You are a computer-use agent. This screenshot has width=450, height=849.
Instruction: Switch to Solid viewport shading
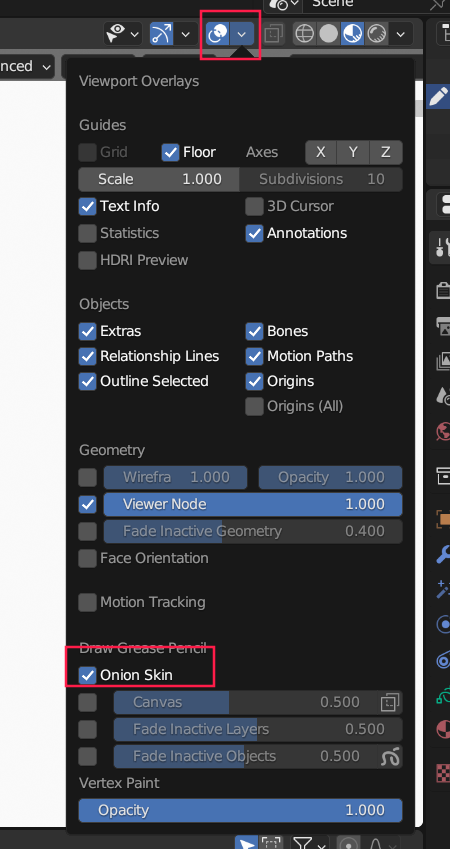point(328,34)
